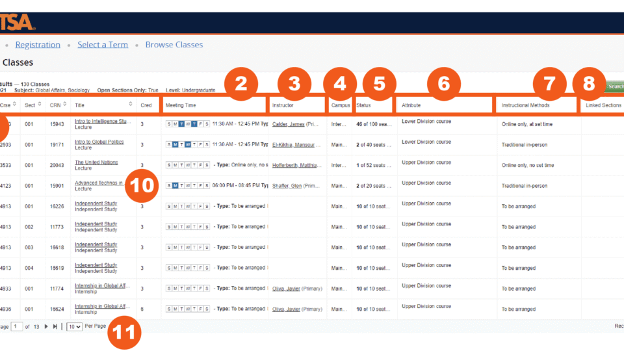This screenshot has width=624, height=364.
Task: Go to Select a Term breadcrumb
Action: click(x=103, y=45)
